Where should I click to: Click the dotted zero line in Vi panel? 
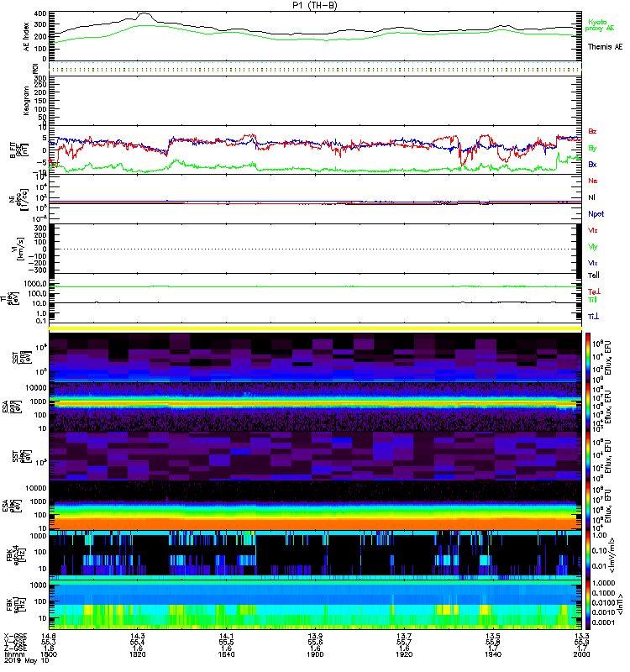[315, 249]
